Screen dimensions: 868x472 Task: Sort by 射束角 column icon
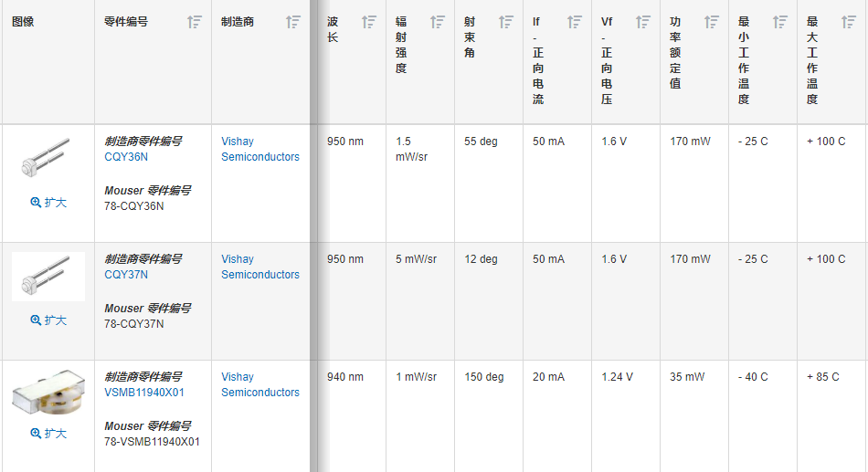click(x=506, y=22)
